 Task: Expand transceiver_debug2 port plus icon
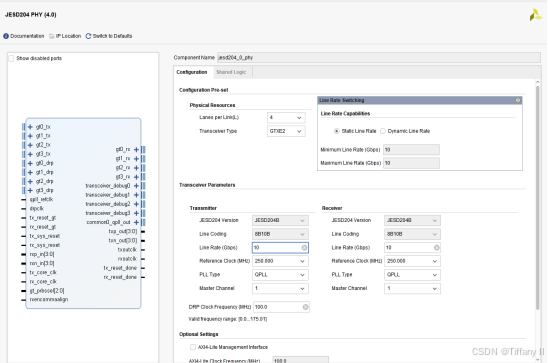tap(136, 204)
